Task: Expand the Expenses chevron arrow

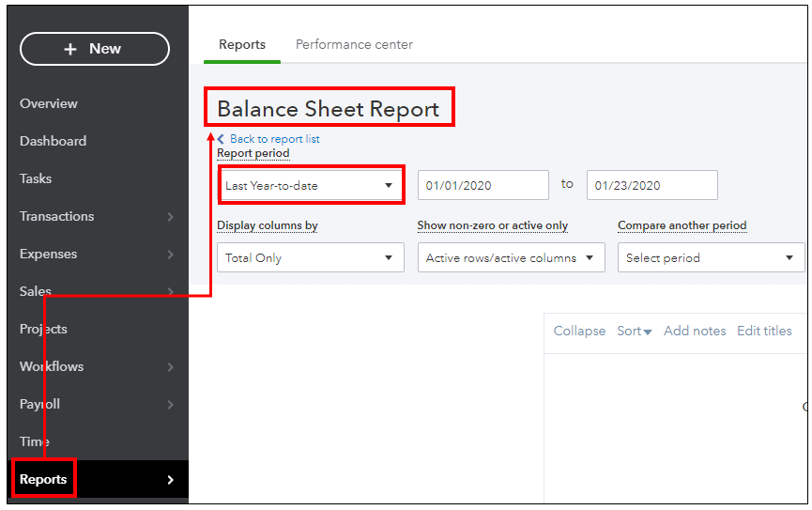Action: pyautogui.click(x=170, y=255)
